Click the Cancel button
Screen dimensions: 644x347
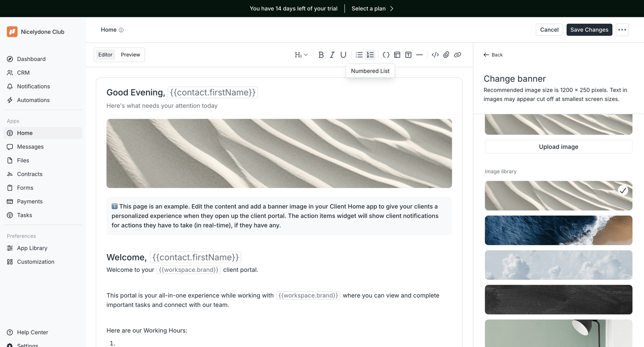point(549,30)
